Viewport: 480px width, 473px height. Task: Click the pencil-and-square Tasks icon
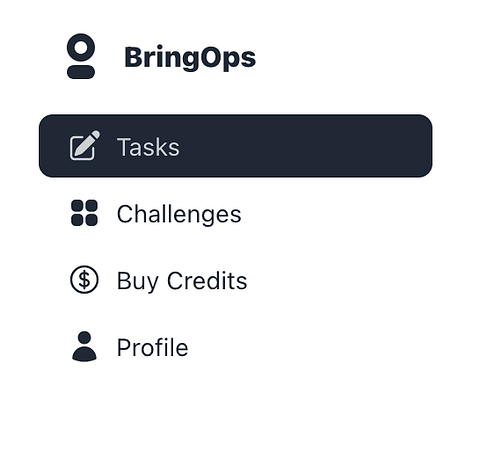(85, 145)
